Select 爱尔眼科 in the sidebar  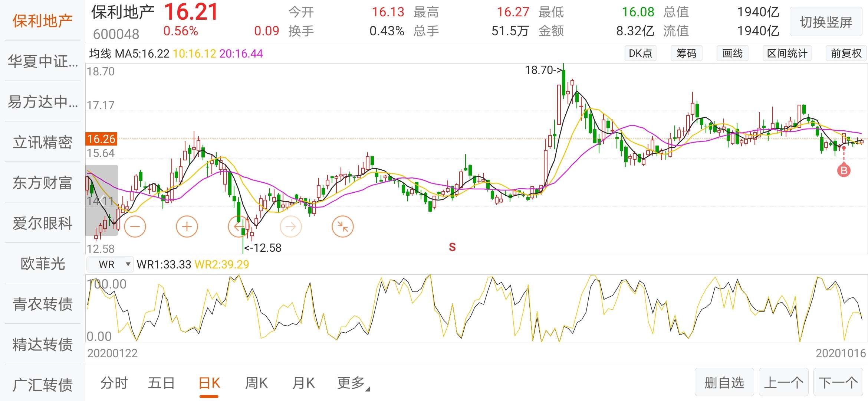(x=43, y=223)
